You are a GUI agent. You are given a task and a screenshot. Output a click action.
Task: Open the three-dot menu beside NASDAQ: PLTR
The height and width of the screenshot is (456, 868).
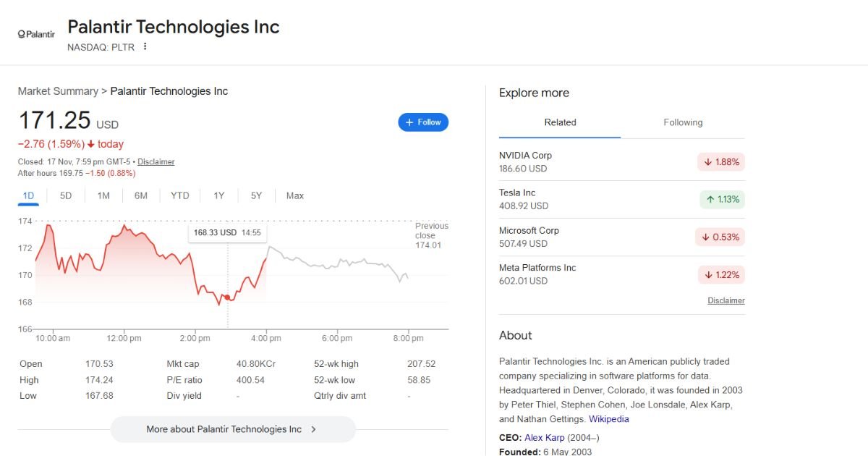click(x=145, y=46)
